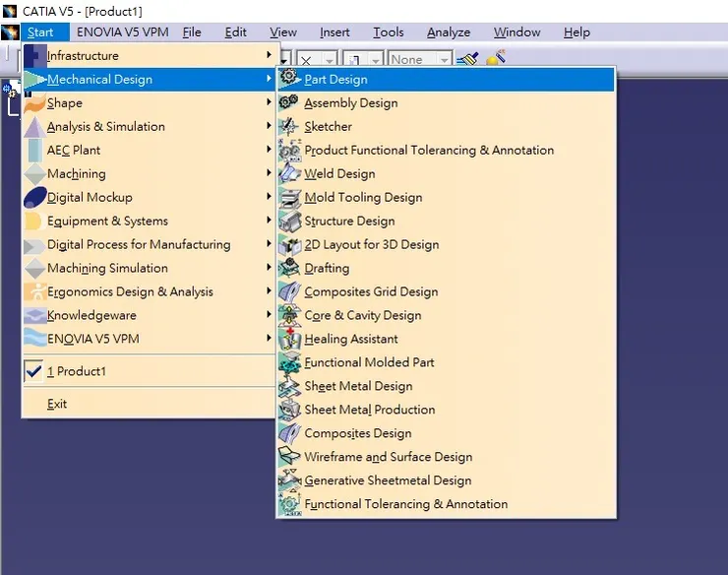The width and height of the screenshot is (728, 575).
Task: Open the Edit menu
Action: (235, 32)
